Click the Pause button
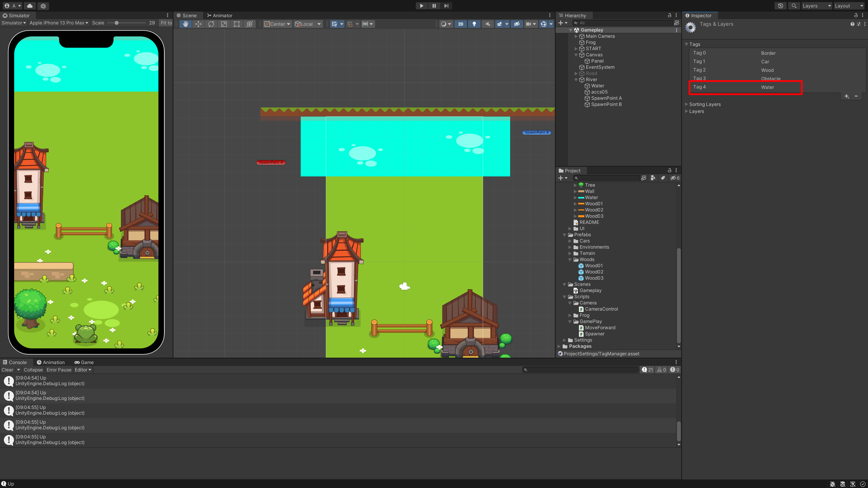 point(434,6)
